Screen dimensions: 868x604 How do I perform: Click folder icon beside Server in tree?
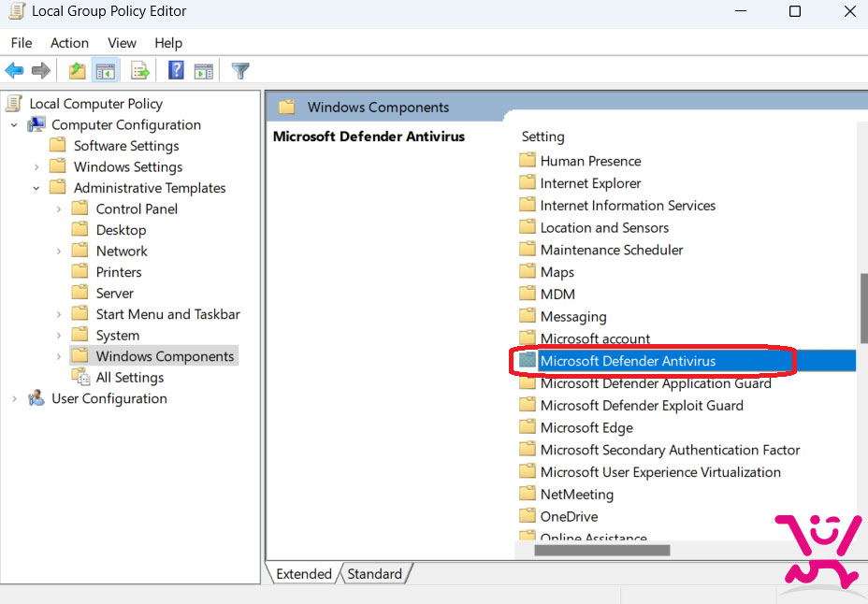click(80, 293)
